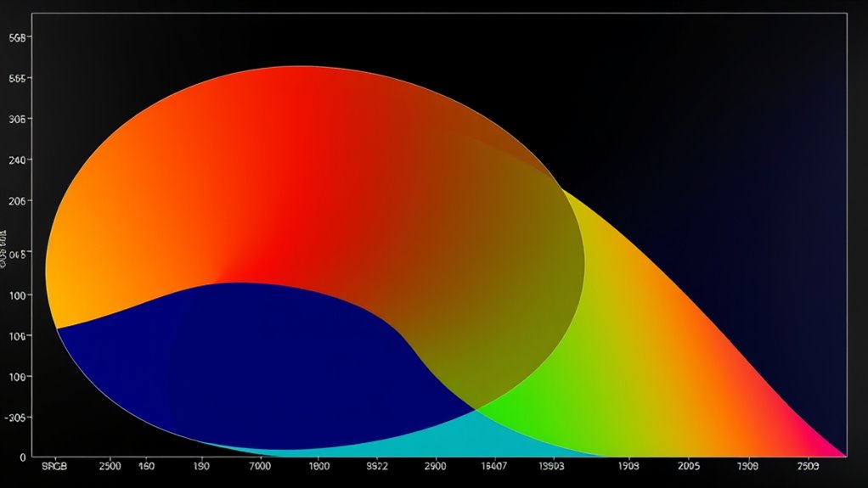Click the "9922" x-axis tick label
The height and width of the screenshot is (488, 868).
(377, 467)
